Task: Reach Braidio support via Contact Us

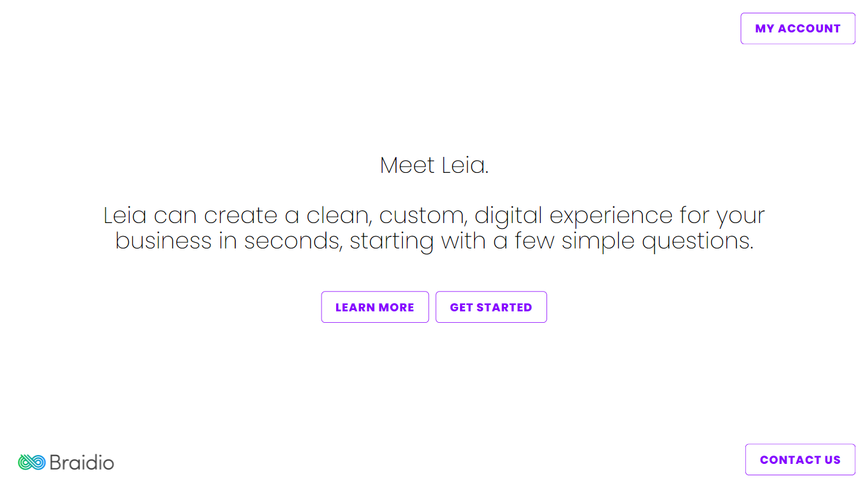Action: (x=801, y=459)
